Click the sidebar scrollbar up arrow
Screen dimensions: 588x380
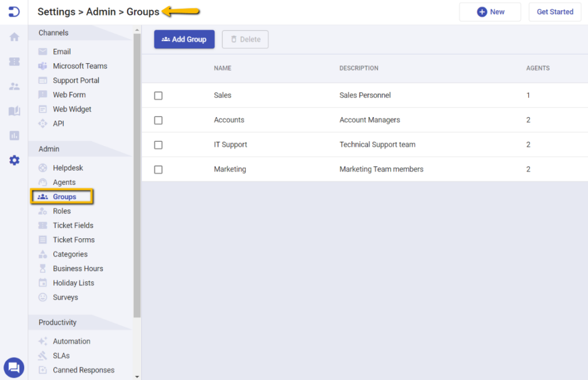pyautogui.click(x=137, y=30)
